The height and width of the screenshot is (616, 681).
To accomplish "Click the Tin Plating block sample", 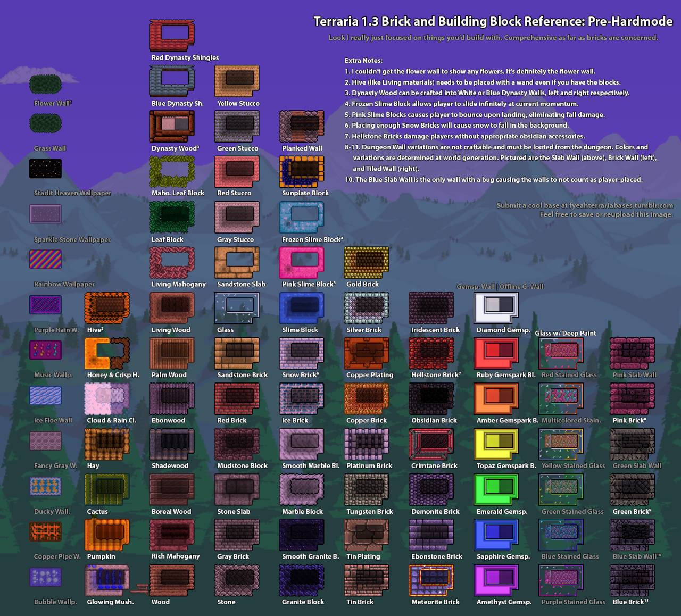I will [x=367, y=535].
